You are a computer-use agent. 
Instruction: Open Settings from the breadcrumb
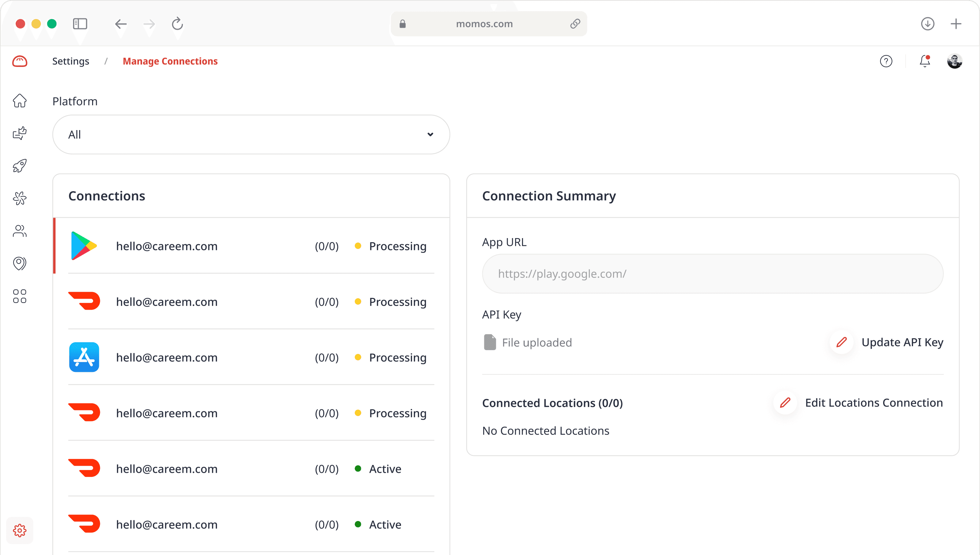71,61
